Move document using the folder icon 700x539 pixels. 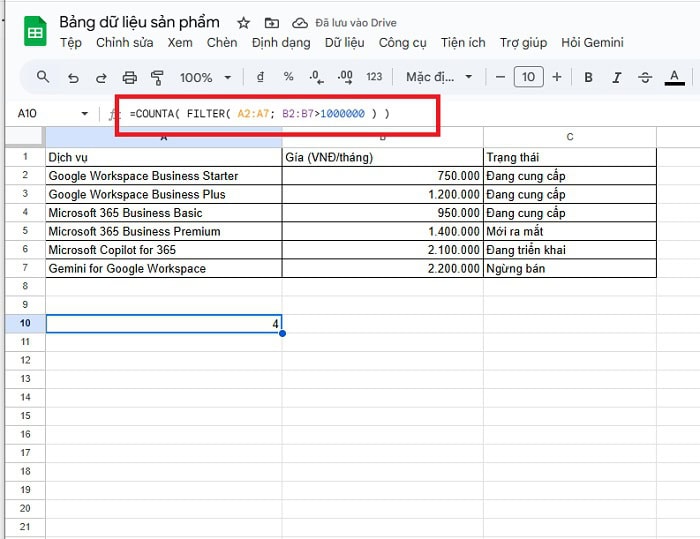271,23
